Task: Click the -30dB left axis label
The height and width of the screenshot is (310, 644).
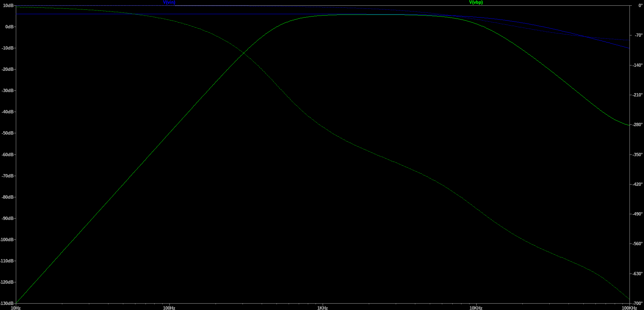Action: tap(8, 90)
